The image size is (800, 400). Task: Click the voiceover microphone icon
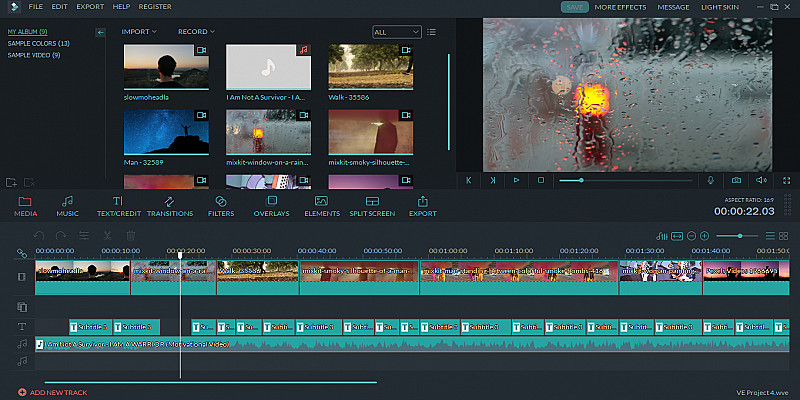[x=711, y=180]
